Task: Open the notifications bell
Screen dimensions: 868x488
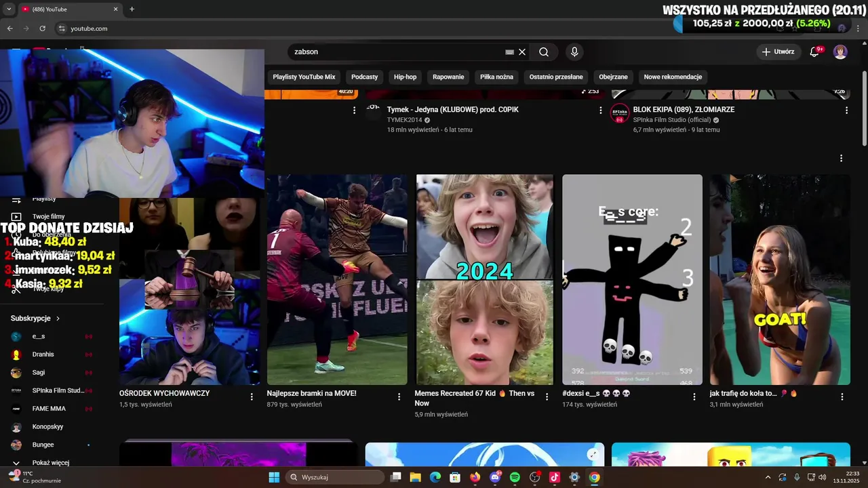Action: tap(815, 52)
